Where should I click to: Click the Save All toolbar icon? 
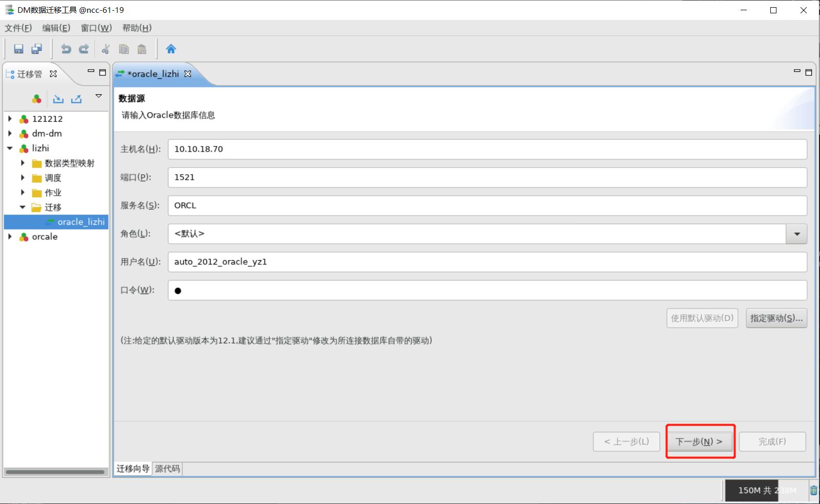click(x=36, y=49)
